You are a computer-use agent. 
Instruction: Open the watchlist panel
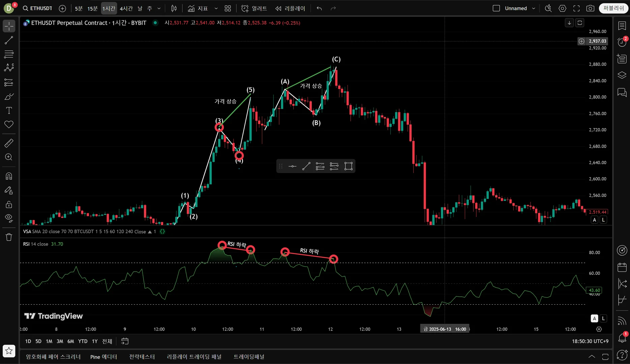pos(622,26)
